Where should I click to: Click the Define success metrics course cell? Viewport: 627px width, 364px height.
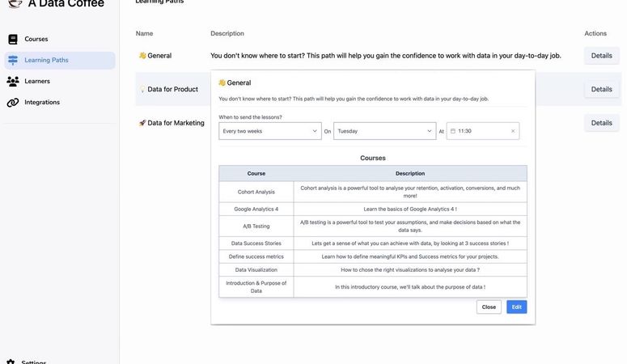click(x=256, y=256)
